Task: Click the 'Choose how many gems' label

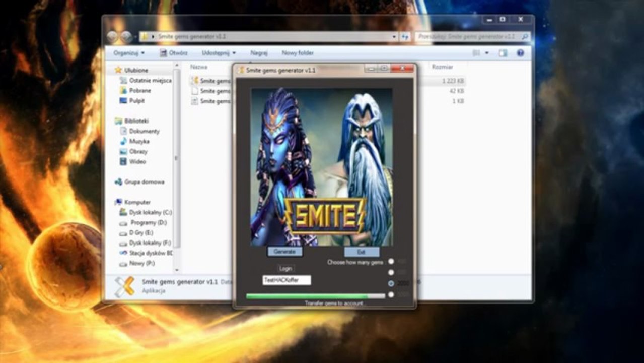Action: click(355, 262)
